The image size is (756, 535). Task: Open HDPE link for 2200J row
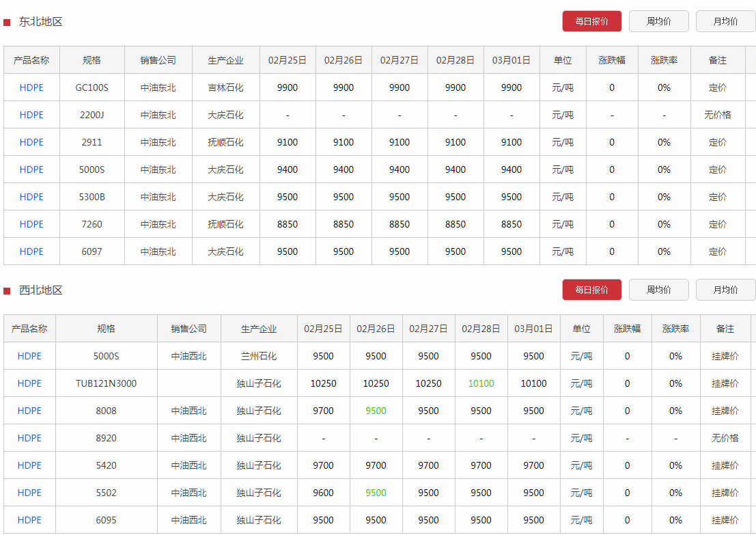[x=31, y=115]
